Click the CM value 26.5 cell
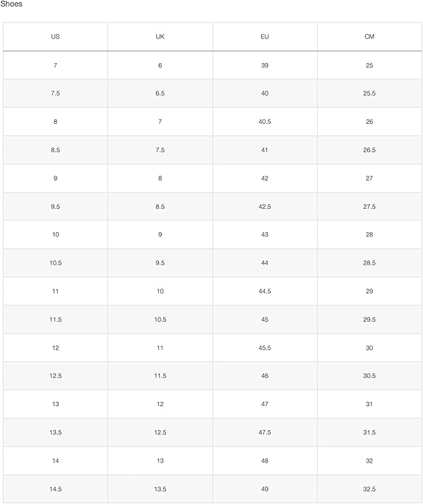This screenshot has width=423, height=504. (369, 150)
